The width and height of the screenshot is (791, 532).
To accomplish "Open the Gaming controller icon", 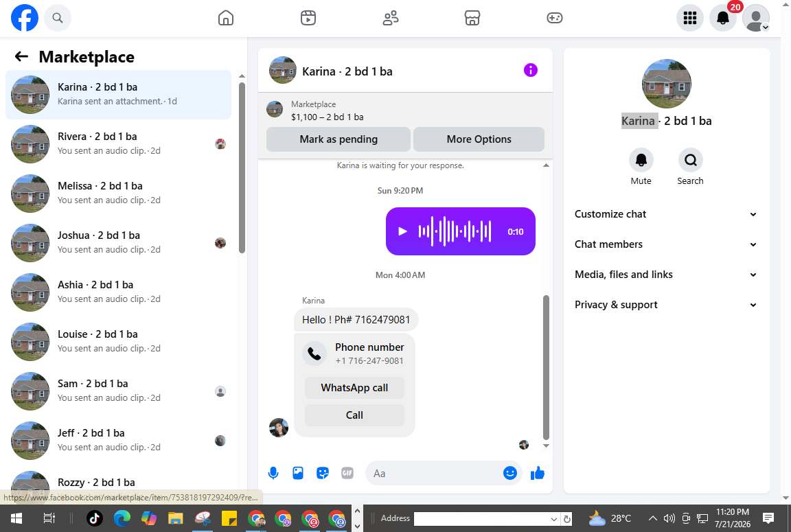I will coord(554,18).
